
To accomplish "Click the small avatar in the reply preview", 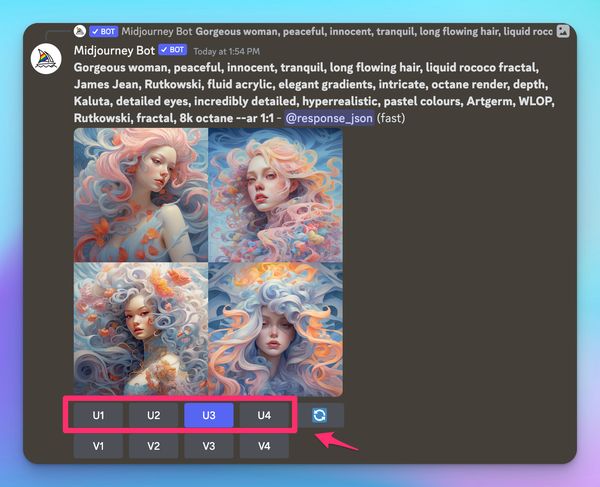I will (x=80, y=31).
